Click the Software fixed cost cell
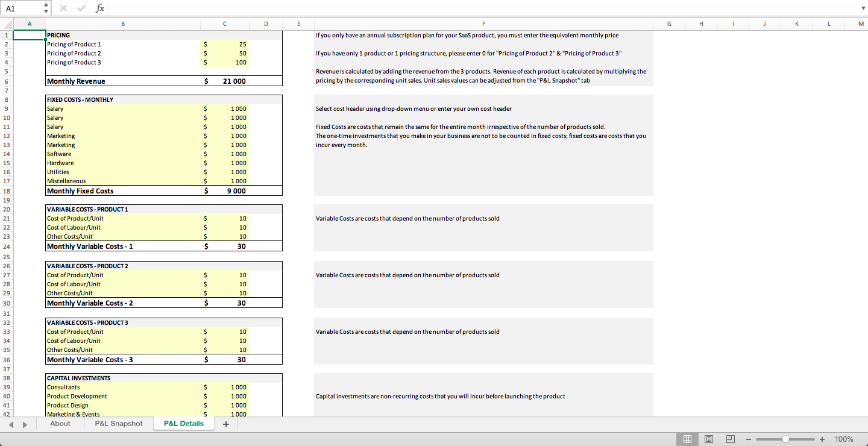Screen dimensions: 868x446 pos(122,154)
